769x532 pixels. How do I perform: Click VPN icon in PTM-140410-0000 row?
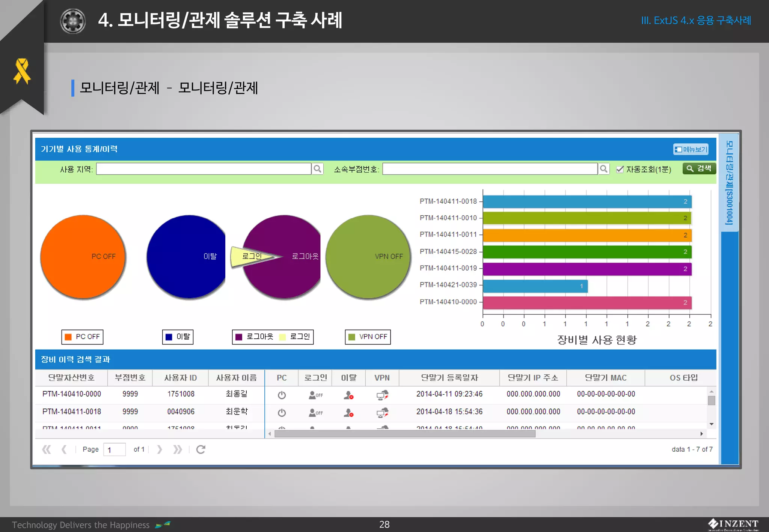pyautogui.click(x=382, y=395)
